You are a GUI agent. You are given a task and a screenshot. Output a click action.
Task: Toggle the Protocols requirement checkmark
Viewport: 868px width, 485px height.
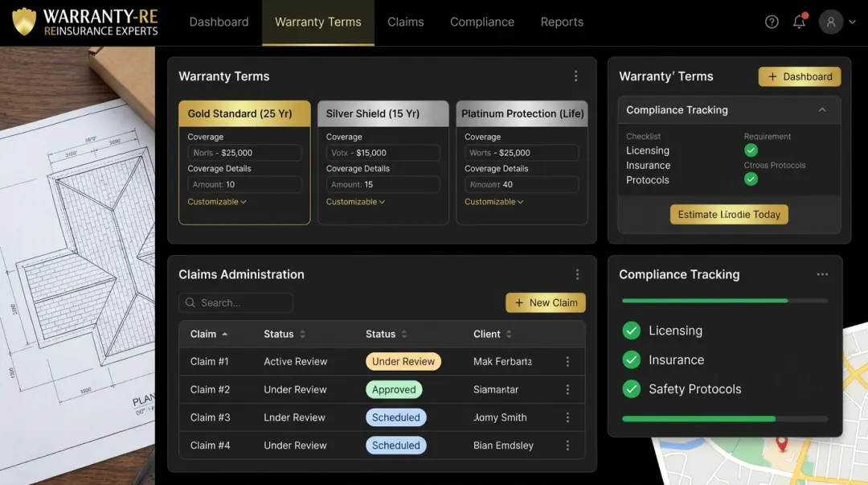(751, 179)
